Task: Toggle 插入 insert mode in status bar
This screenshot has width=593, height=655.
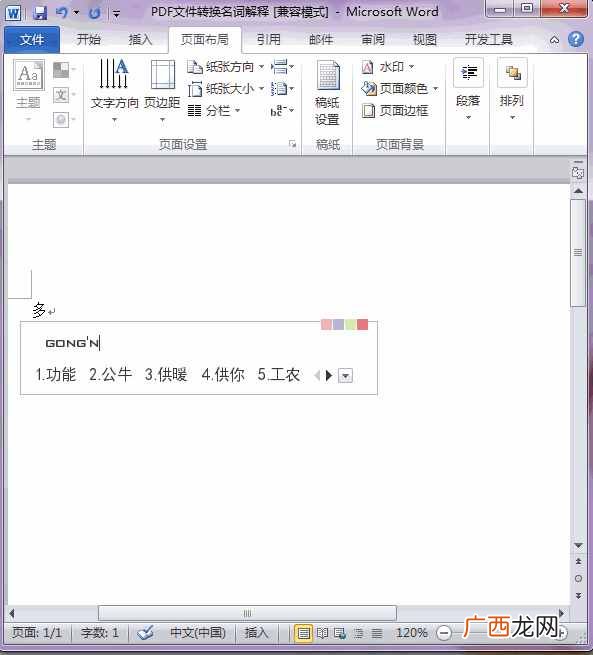Action: 256,633
